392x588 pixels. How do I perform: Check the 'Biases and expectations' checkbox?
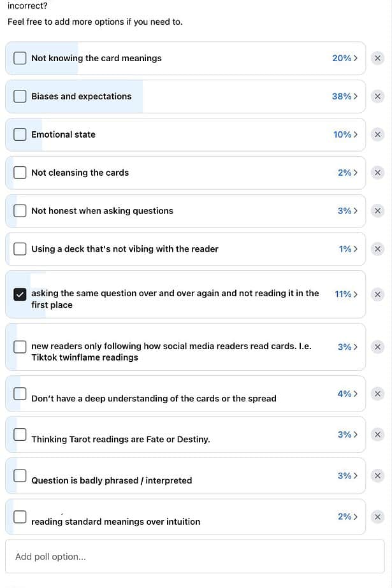tap(20, 96)
